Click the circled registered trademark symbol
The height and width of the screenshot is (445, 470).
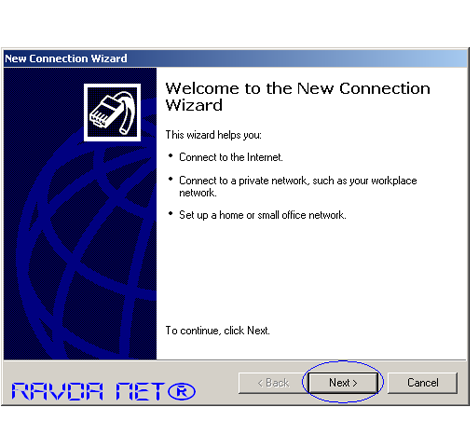click(182, 391)
